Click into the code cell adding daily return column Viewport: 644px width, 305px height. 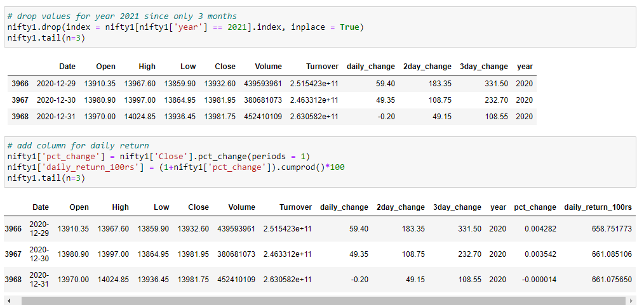point(320,162)
